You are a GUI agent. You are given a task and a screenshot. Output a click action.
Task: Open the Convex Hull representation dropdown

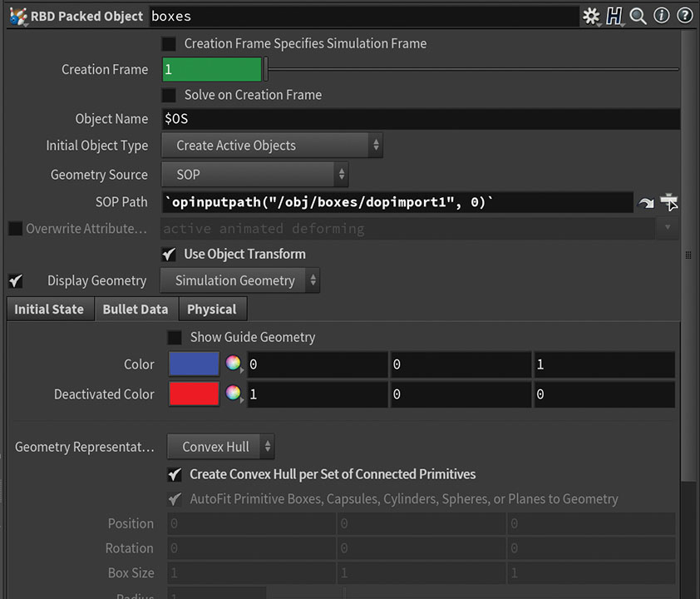(x=221, y=447)
